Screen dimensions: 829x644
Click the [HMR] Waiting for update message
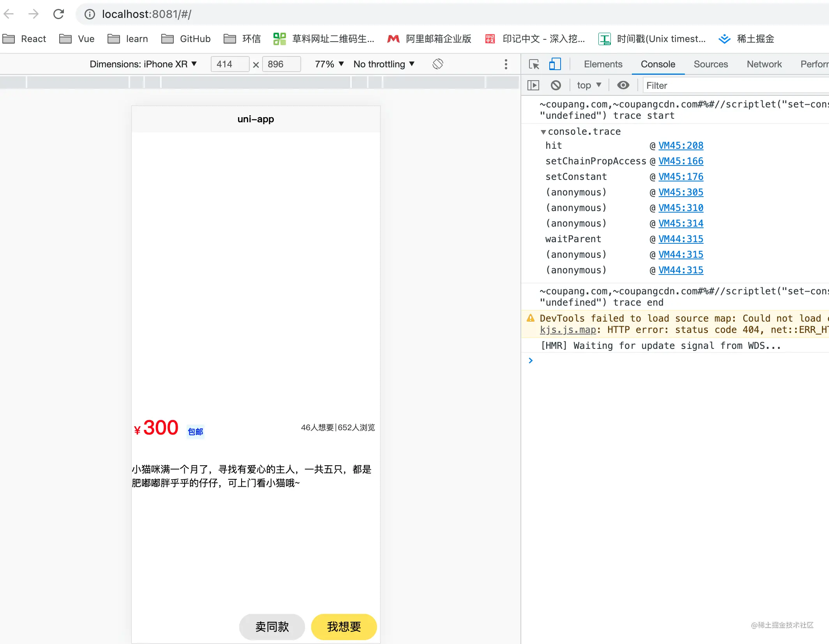tap(661, 346)
